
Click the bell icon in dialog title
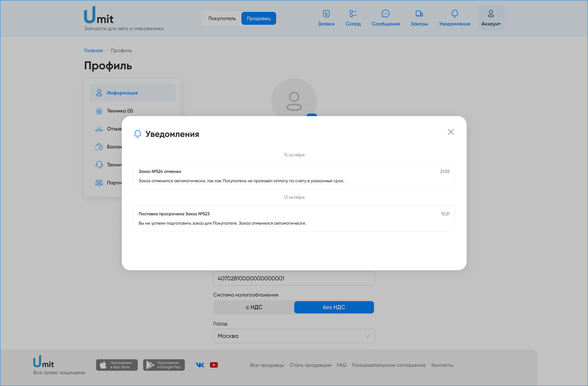[x=138, y=134]
